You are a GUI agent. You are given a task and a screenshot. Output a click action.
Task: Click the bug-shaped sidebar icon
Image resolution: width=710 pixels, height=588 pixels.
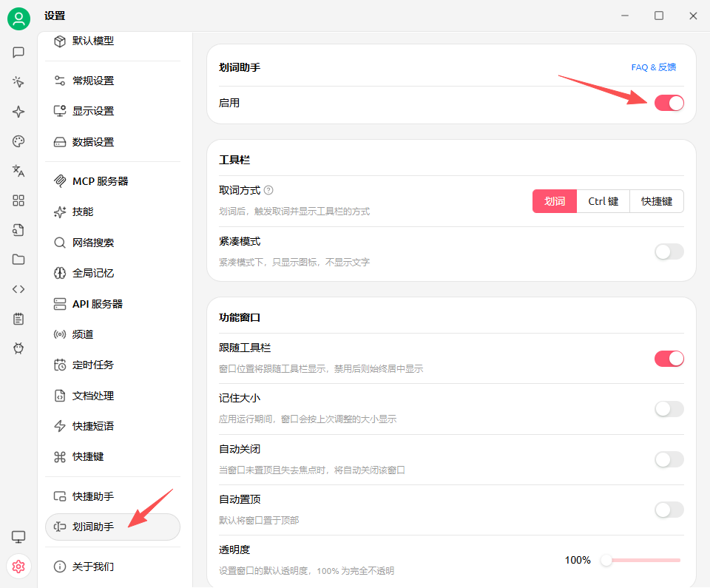tap(18, 348)
